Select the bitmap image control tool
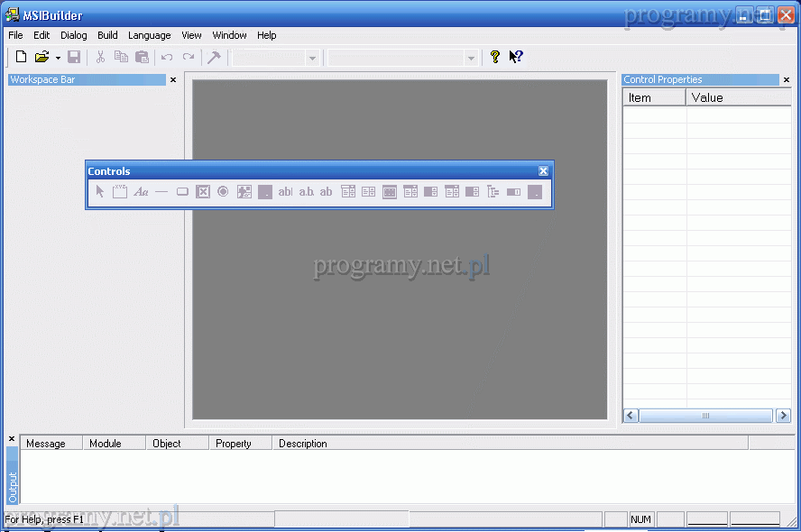The image size is (801, 532). tap(244, 191)
